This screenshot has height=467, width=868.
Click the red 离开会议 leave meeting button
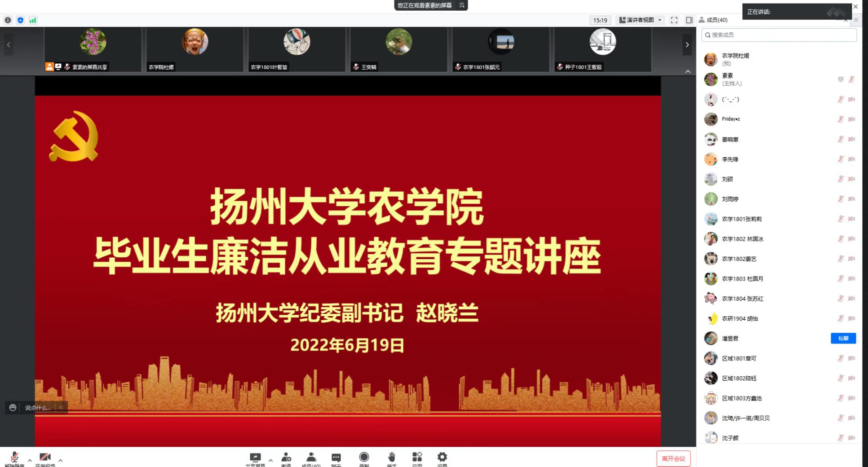(673, 458)
